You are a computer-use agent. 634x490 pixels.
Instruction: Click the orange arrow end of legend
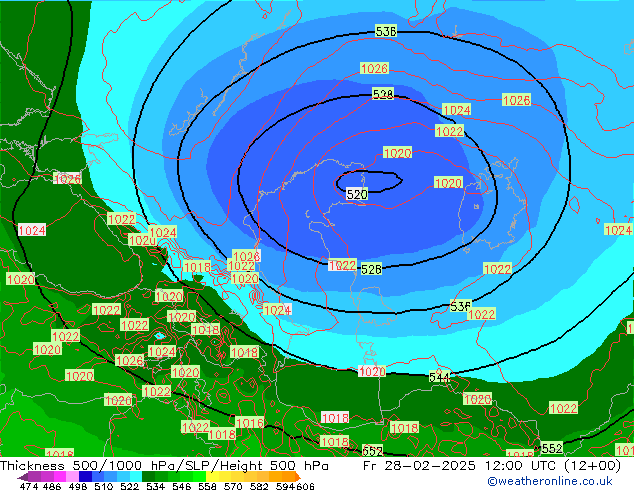pyautogui.click(x=298, y=477)
